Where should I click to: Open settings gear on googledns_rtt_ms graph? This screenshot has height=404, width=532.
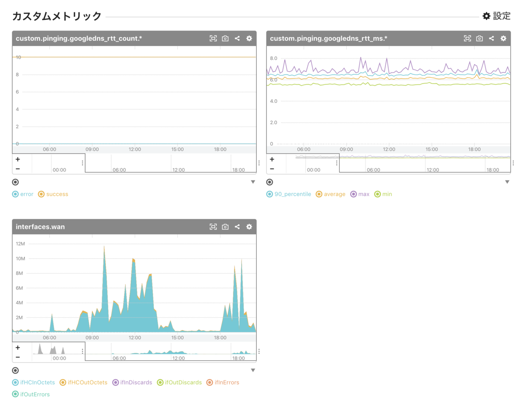point(503,39)
